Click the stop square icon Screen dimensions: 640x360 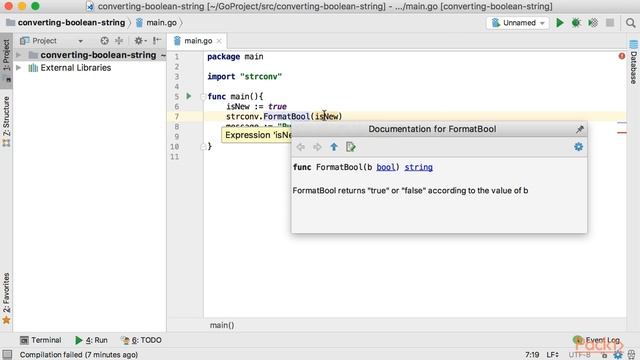click(610, 23)
